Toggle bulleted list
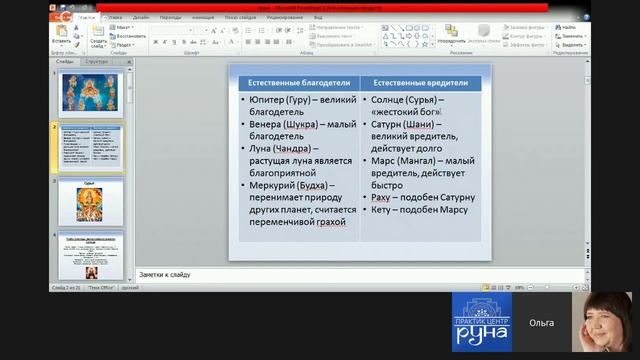Screen dimensions: 640x360 point(249,31)
